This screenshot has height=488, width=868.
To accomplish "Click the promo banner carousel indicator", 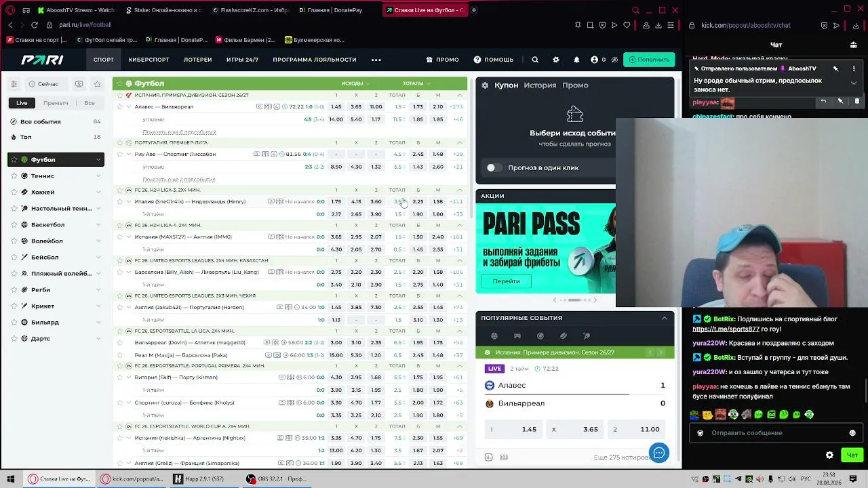I will 574,300.
